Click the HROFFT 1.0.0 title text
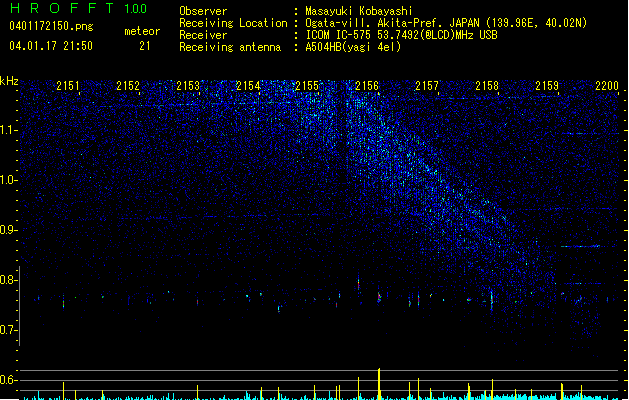This screenshot has height=400, width=629. coord(78,8)
